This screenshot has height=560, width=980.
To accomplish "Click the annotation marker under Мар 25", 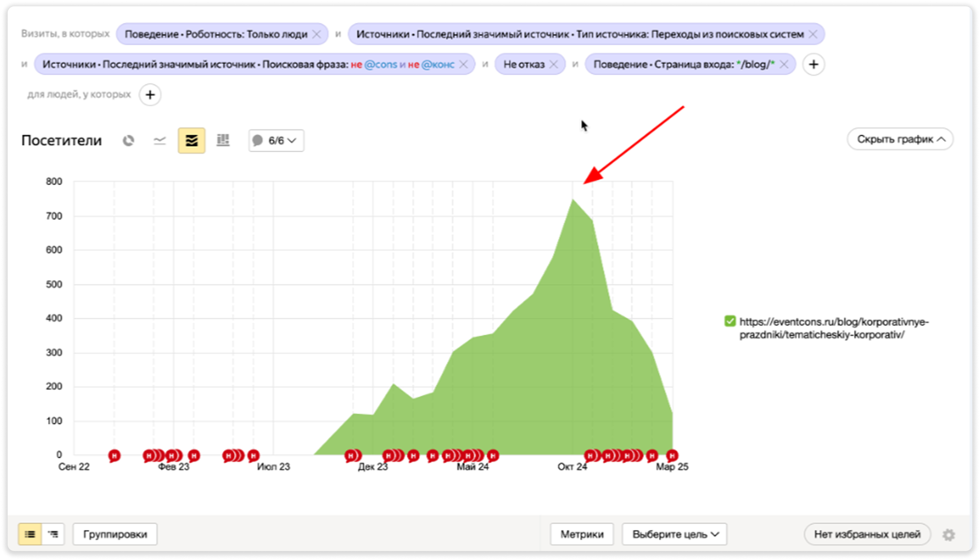I will (672, 456).
